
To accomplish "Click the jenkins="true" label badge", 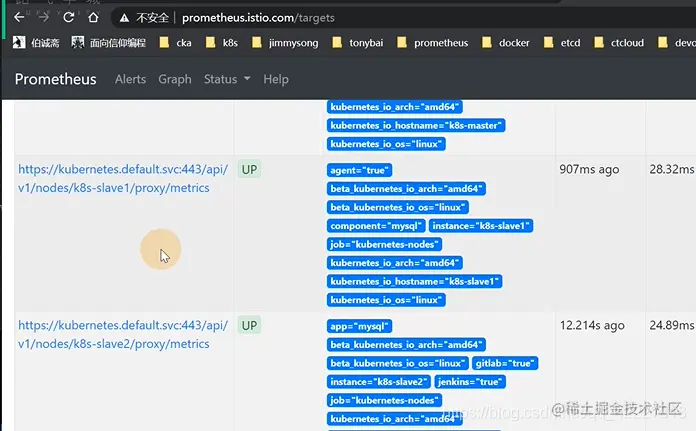I will (470, 382).
